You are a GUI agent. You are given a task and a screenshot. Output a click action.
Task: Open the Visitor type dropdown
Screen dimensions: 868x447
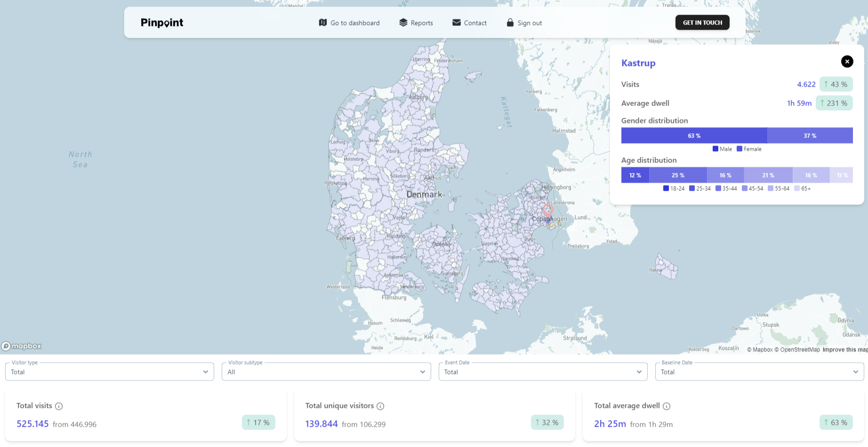[x=109, y=372]
